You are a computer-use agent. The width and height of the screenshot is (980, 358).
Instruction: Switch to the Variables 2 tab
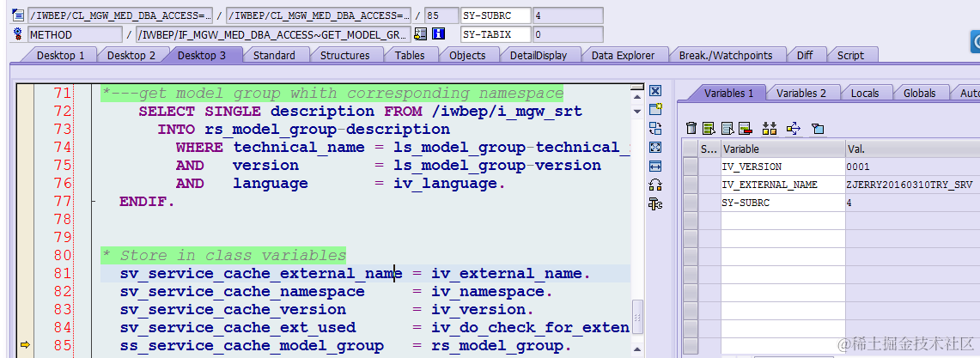point(800,93)
